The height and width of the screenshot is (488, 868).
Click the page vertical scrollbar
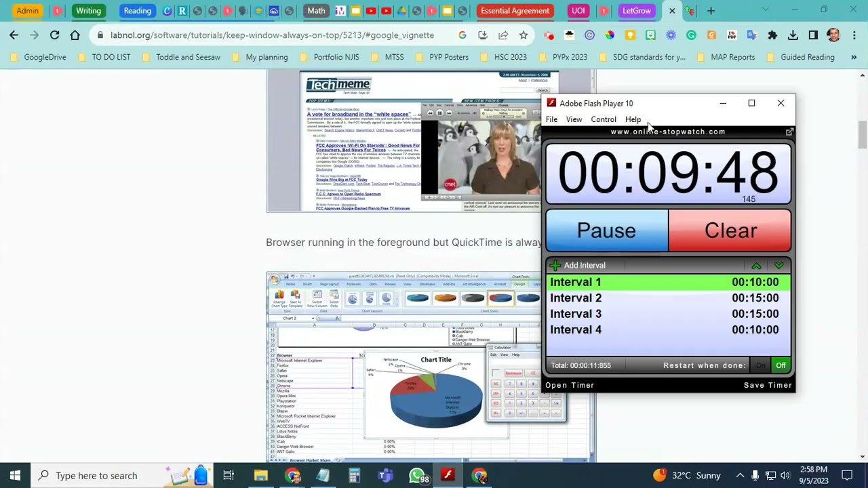862,264
